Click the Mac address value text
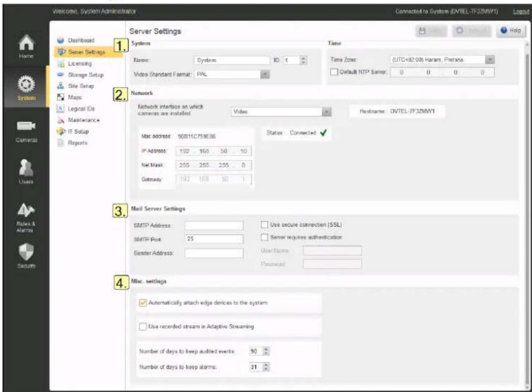The width and height of the screenshot is (532, 392). tap(196, 136)
